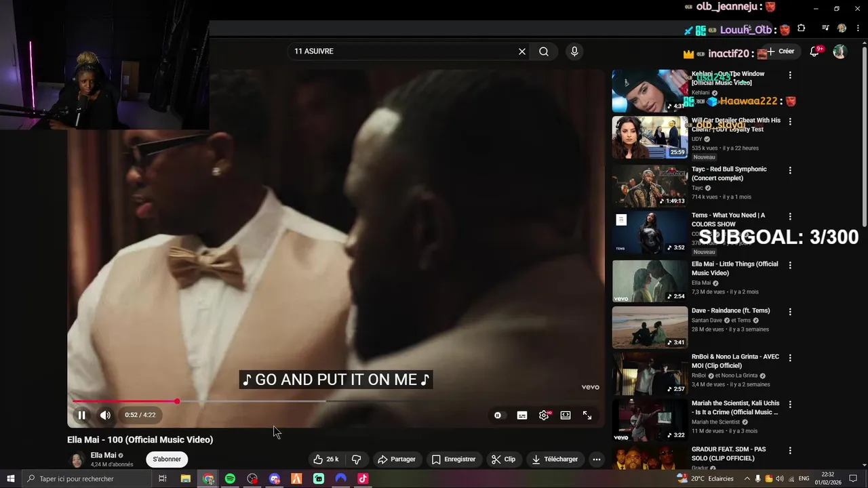
Task: Click the Ella Mai channel avatar
Action: (x=77, y=460)
